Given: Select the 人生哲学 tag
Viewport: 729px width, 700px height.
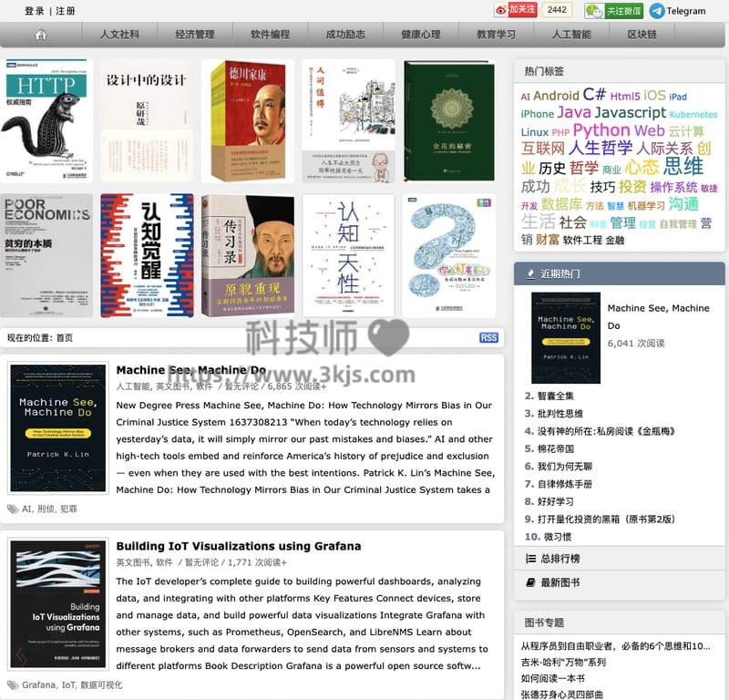Looking at the screenshot, I should point(601,148).
